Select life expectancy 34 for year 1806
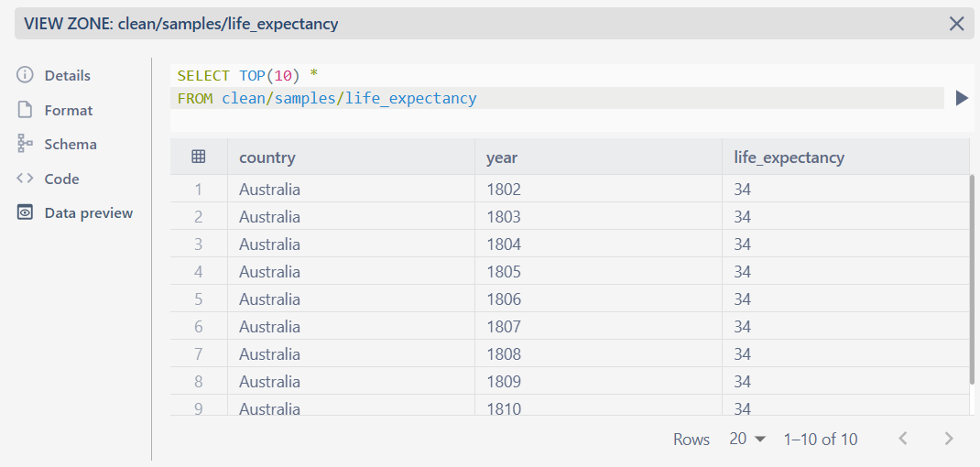980x467 pixels. tap(845, 299)
